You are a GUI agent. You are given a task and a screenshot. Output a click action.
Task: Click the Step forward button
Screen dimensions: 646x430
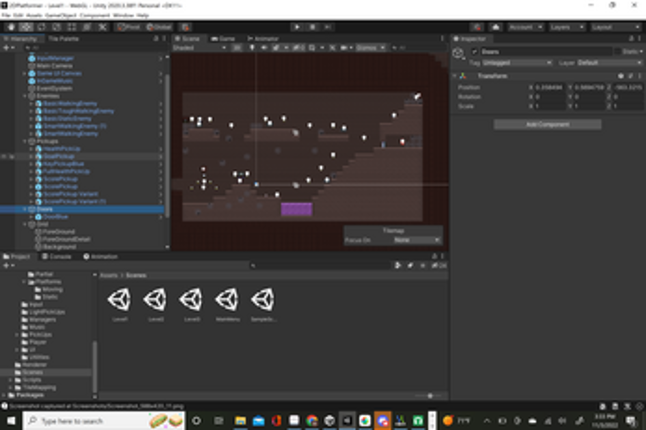[x=328, y=27]
